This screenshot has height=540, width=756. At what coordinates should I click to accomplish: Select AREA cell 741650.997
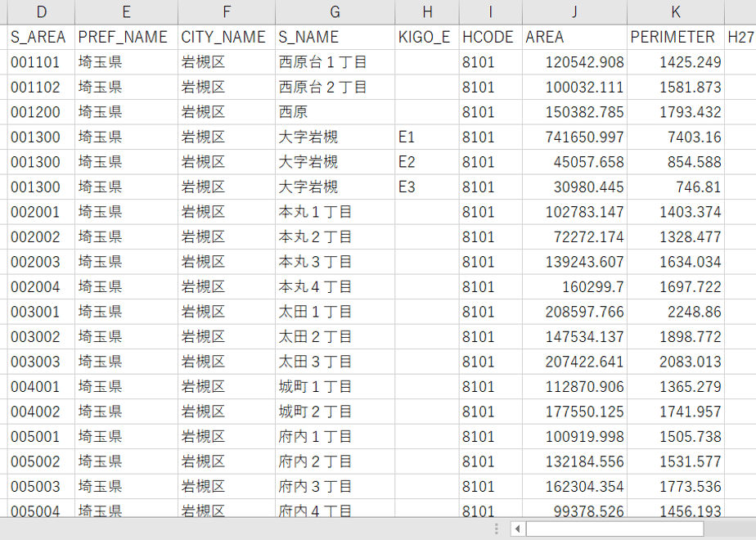click(574, 137)
